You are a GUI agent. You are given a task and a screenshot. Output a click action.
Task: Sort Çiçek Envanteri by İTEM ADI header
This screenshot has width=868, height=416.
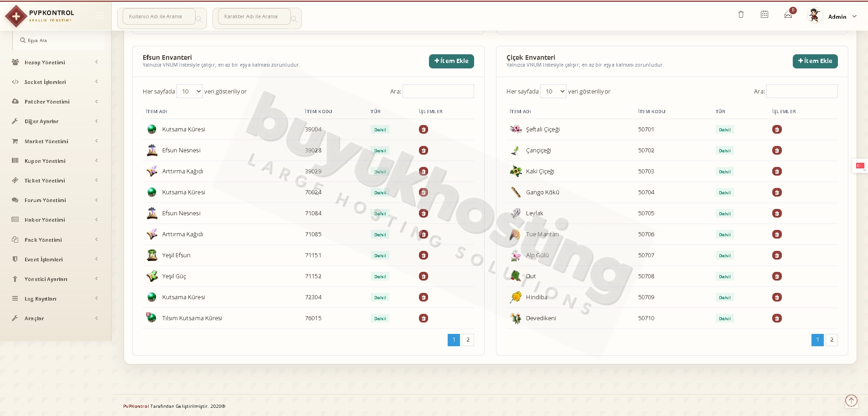coord(520,112)
